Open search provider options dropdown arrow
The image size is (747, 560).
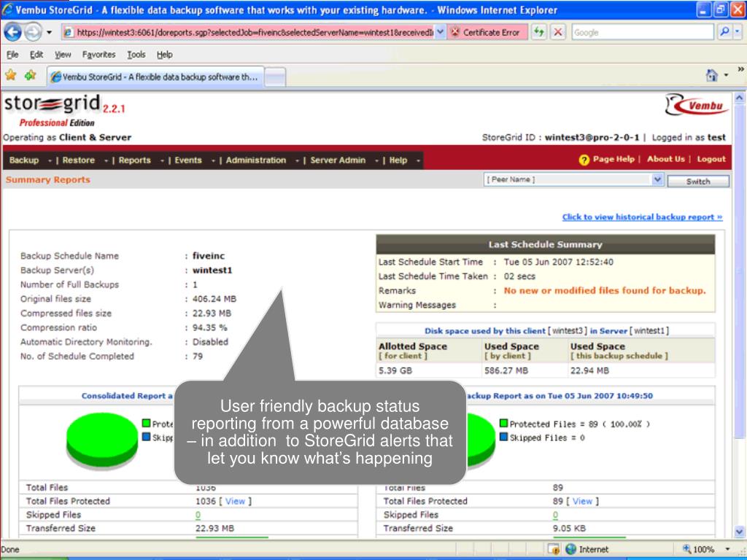click(738, 32)
